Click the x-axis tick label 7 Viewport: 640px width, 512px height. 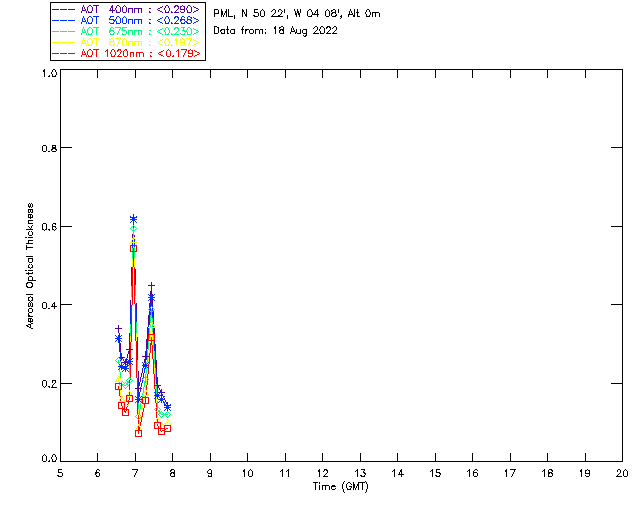135,473
